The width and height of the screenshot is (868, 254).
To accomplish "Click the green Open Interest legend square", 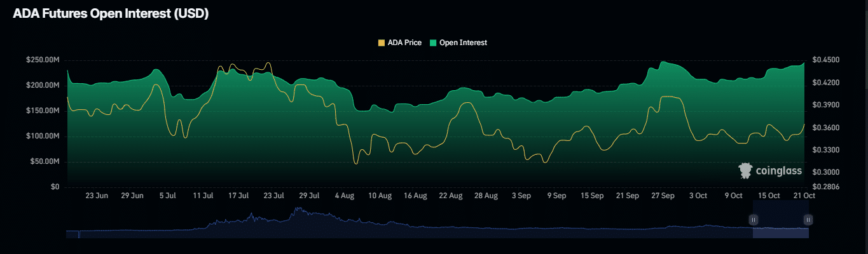I will [x=433, y=43].
